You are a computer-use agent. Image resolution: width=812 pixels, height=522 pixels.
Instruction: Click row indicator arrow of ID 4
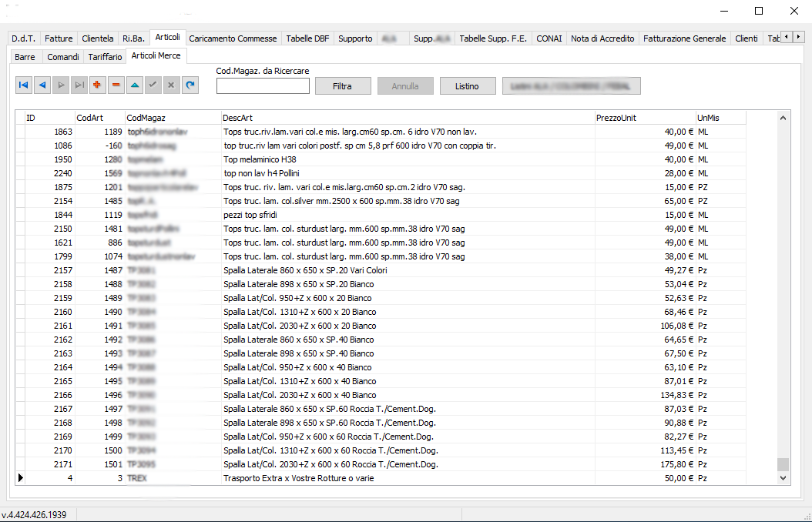click(x=20, y=477)
